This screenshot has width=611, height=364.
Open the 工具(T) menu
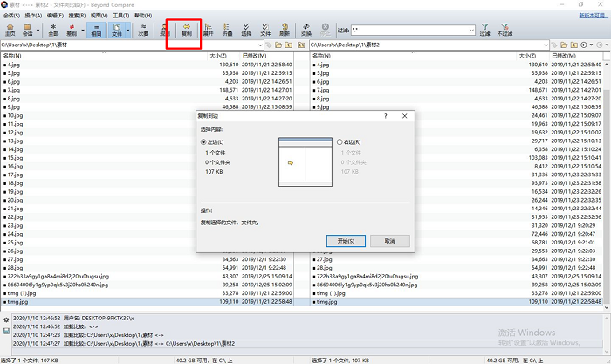tap(120, 16)
